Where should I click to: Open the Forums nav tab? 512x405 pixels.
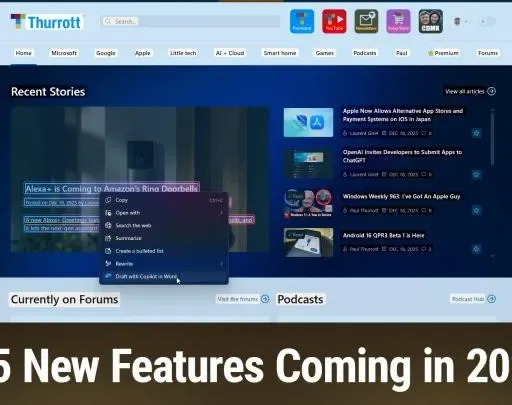tap(488, 53)
